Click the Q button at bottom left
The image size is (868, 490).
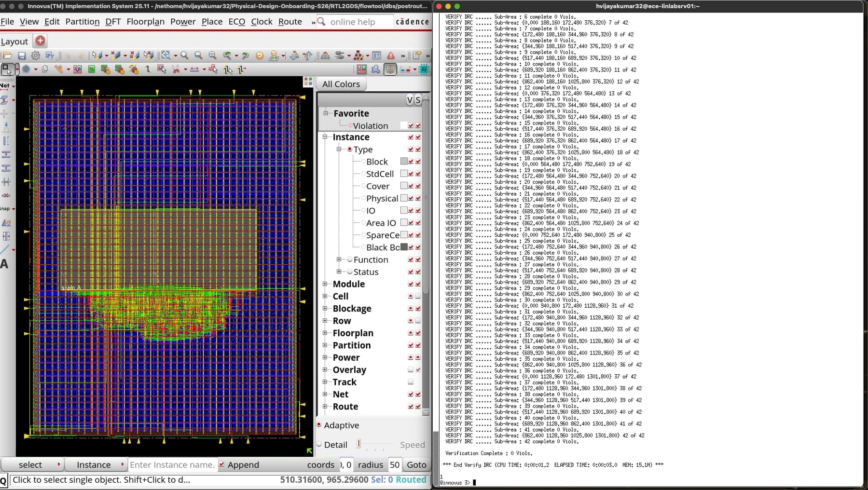(x=3, y=480)
